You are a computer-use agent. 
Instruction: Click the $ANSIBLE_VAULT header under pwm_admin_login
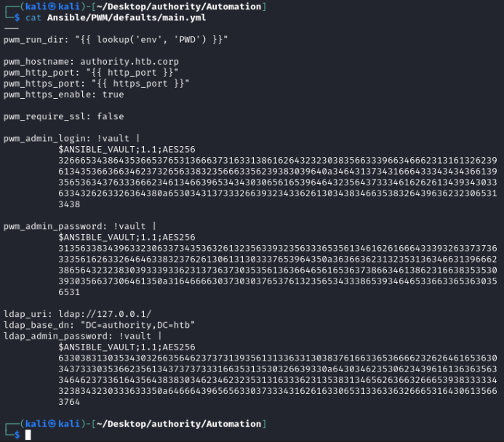[128, 148]
